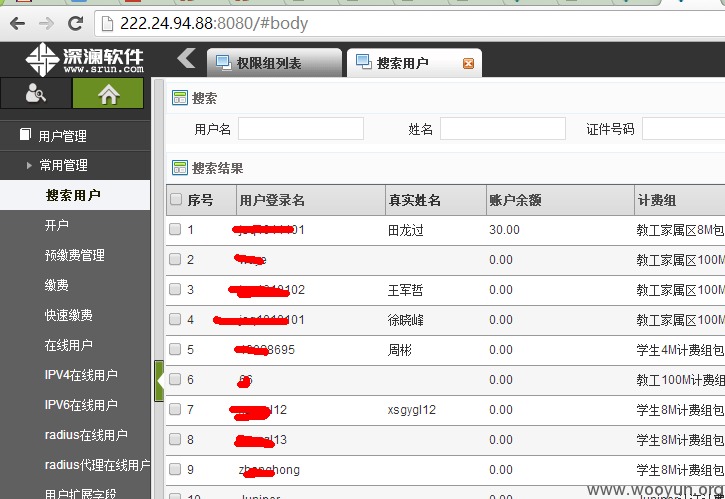Click the user search icon button
The height and width of the screenshot is (499, 725).
pyautogui.click(x=36, y=94)
